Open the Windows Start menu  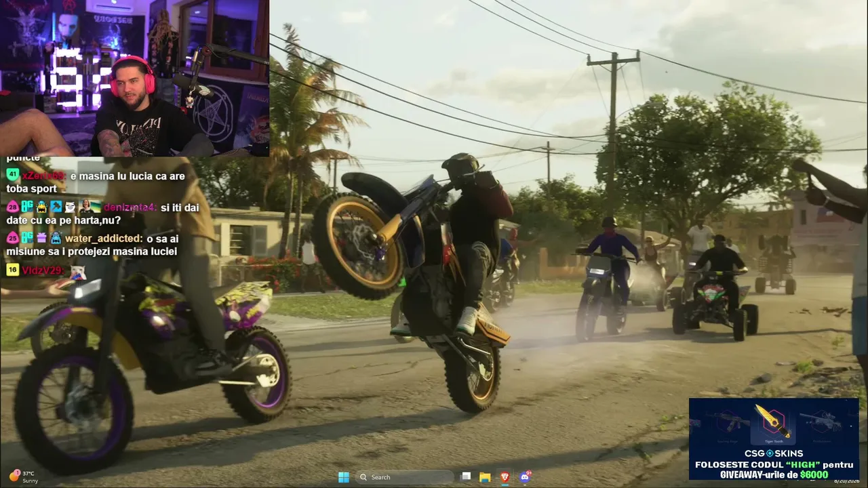coord(344,477)
